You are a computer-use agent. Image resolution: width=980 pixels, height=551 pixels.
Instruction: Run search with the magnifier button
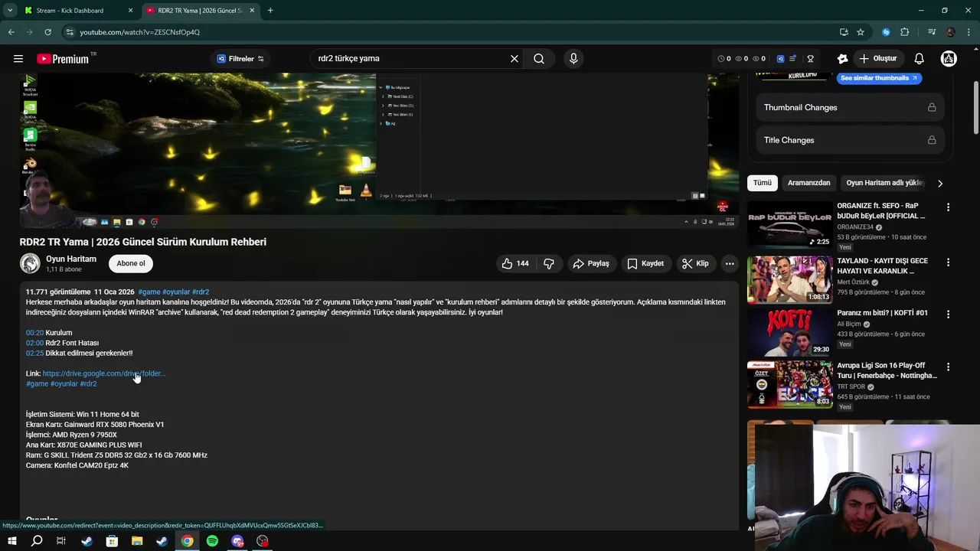pyautogui.click(x=539, y=59)
